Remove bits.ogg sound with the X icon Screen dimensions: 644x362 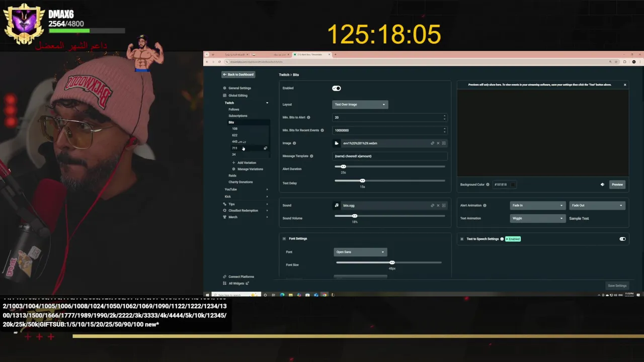[438, 205]
